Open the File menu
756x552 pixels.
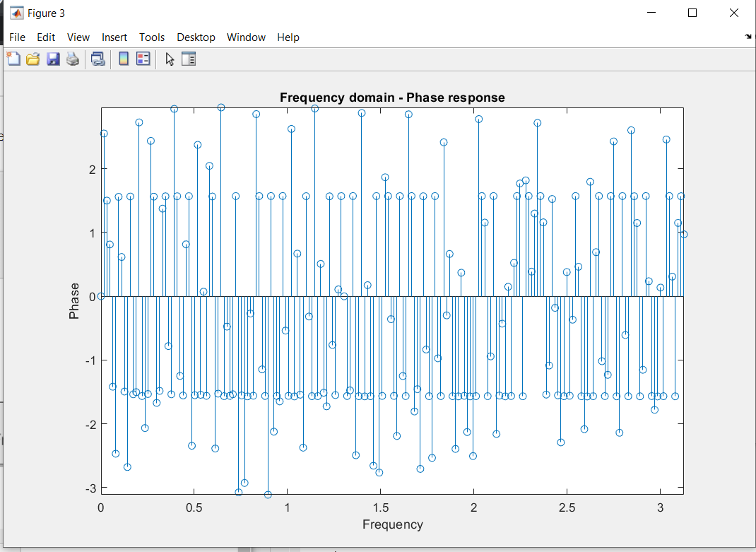pyautogui.click(x=17, y=37)
